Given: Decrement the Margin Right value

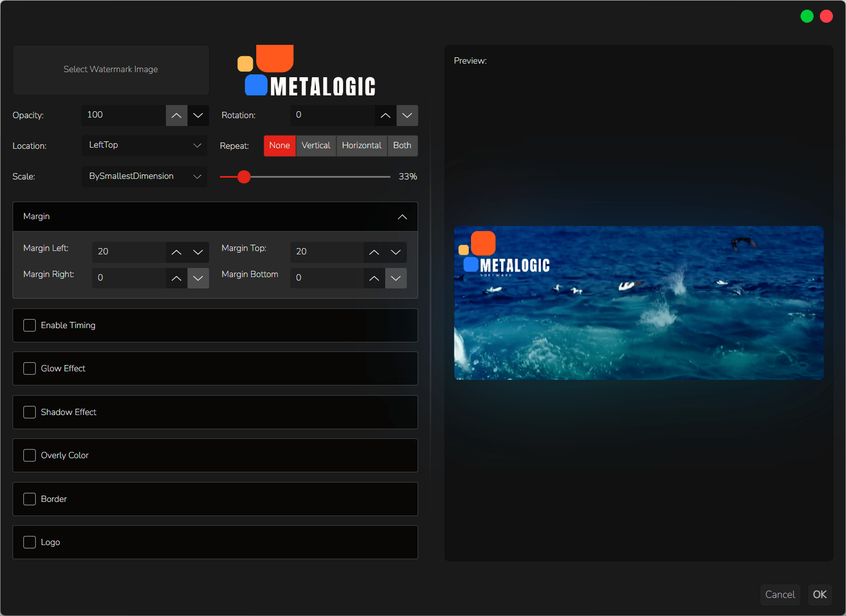Looking at the screenshot, I should [198, 278].
